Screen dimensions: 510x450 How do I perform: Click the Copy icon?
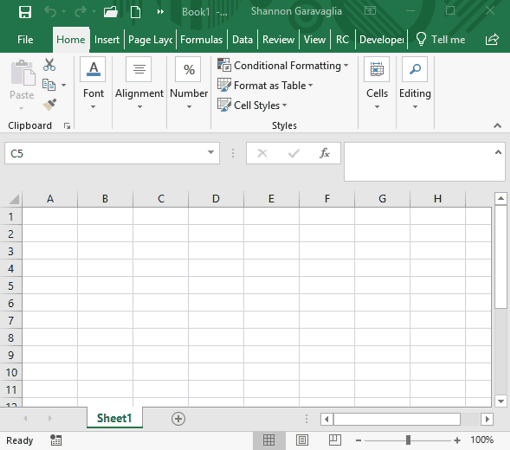click(49, 85)
